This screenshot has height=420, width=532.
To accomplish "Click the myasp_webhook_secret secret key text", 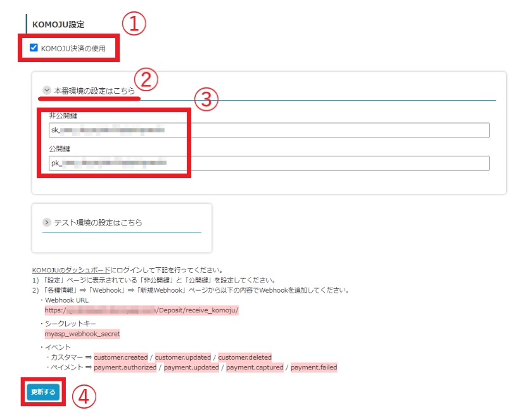I will (x=82, y=333).
